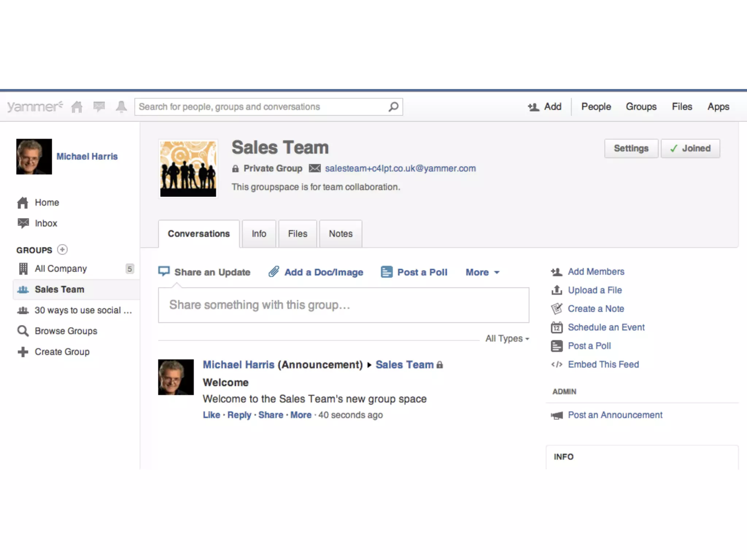Click the Sales Team group image thumbnail
The image size is (747, 560).
coord(188,169)
